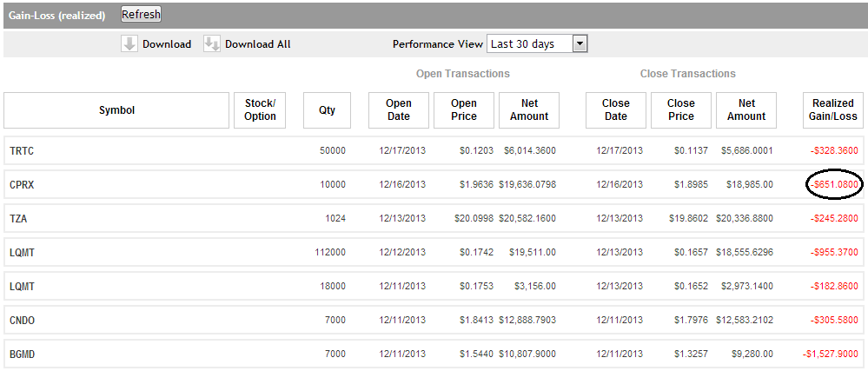Click the Download link text
868x371 pixels.
(x=167, y=44)
